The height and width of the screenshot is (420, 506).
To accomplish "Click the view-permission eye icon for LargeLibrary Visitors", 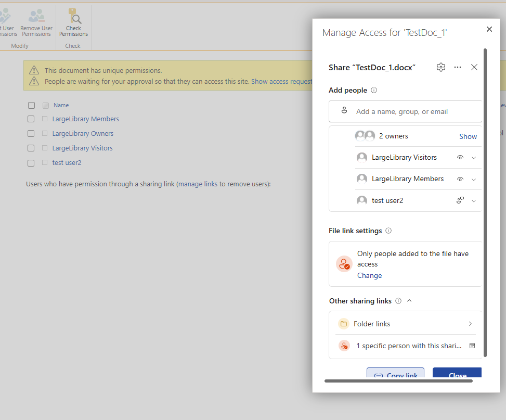I will coord(460,158).
